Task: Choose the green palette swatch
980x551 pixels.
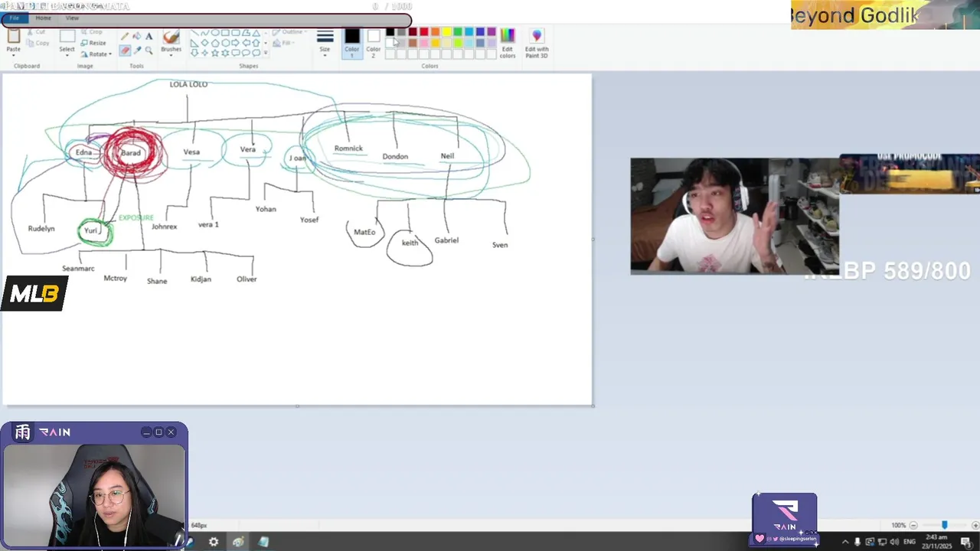Action: click(457, 32)
